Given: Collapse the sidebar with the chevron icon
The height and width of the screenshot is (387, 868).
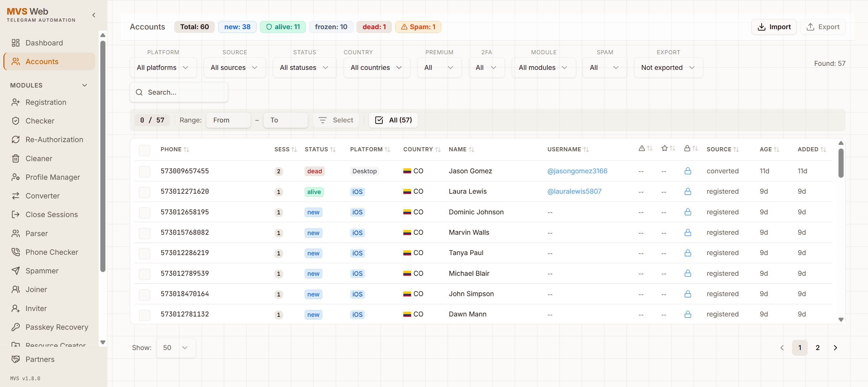Looking at the screenshot, I should (x=94, y=15).
